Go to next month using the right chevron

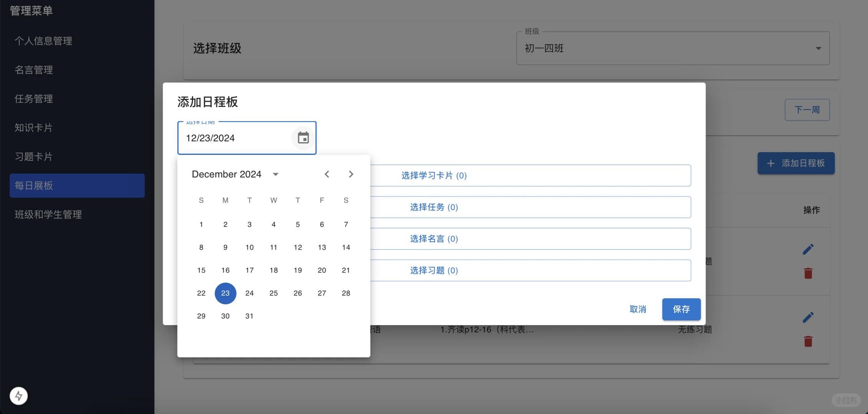pos(351,174)
